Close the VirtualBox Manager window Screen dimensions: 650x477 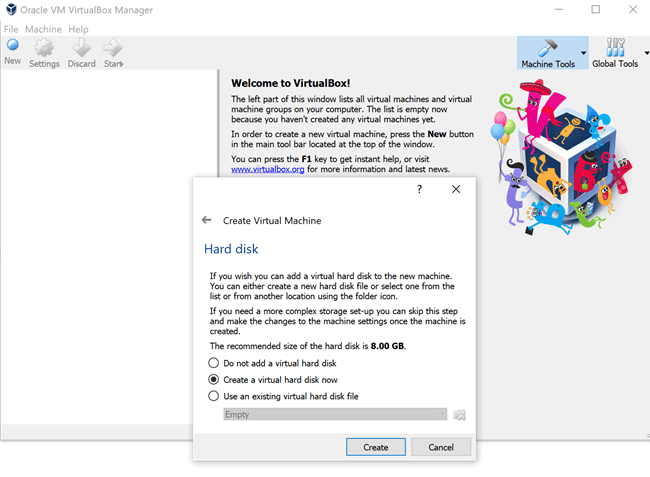pyautogui.click(x=633, y=10)
